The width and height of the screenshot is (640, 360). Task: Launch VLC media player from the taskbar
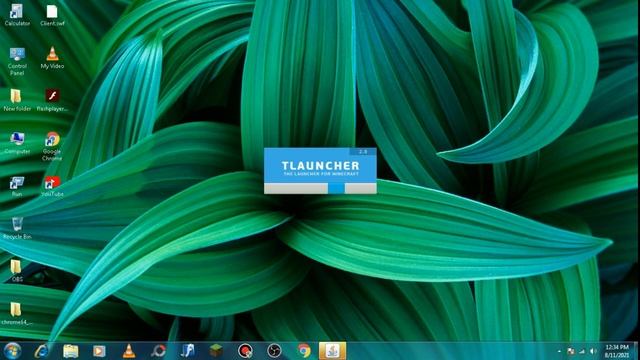point(129,351)
